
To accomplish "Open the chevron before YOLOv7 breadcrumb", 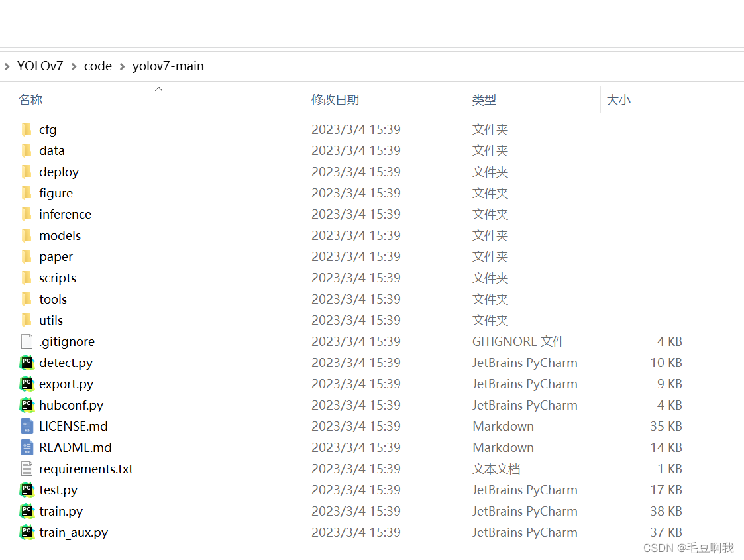I will (x=7, y=66).
